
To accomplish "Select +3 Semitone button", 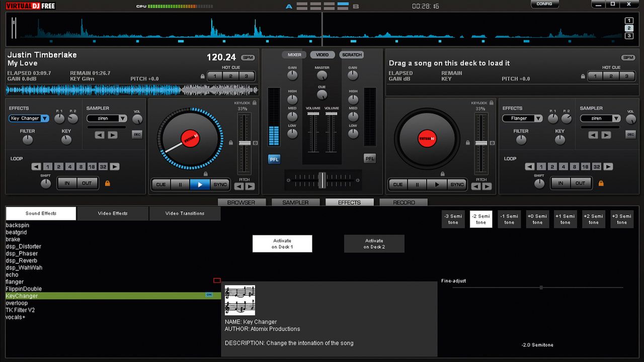I will coord(622,219).
